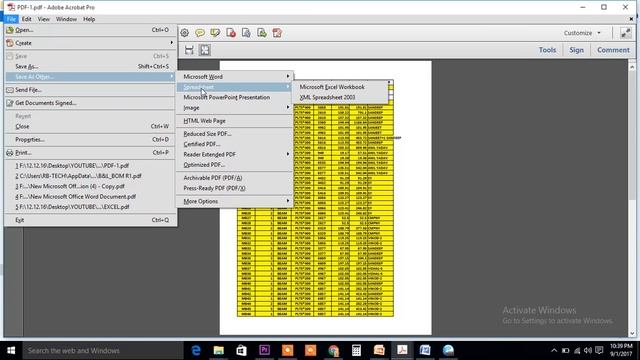Open the PowerPoint icon on the taskbar
640x360 pixels.
[x=379, y=350]
